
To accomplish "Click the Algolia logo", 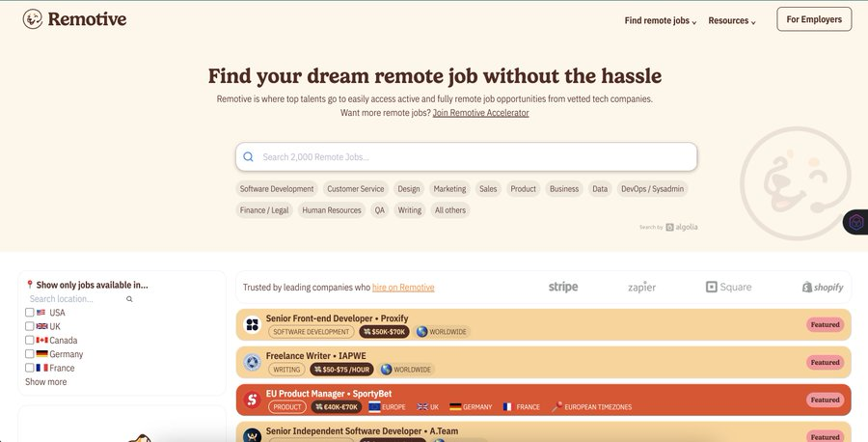I will (682, 227).
